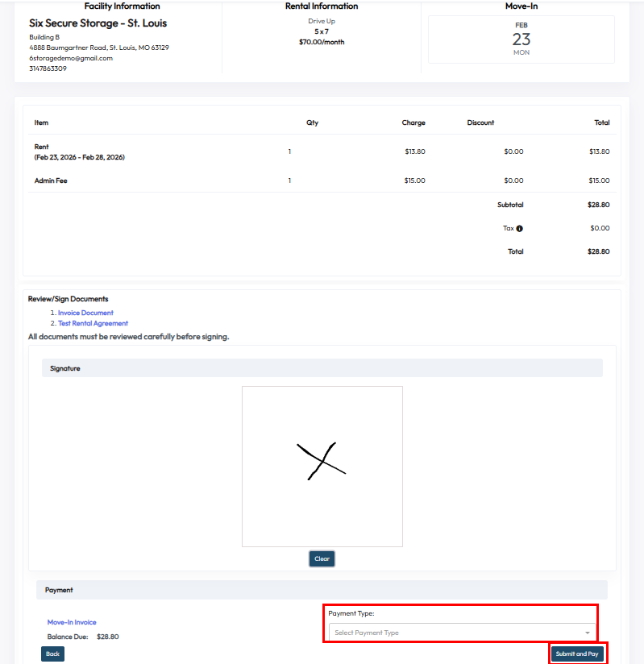Open the Test Rental Agreement link

click(93, 323)
